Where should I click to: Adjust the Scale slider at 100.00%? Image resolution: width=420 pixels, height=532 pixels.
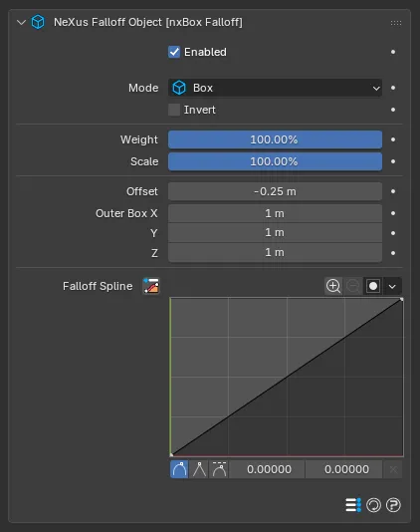[275, 161]
